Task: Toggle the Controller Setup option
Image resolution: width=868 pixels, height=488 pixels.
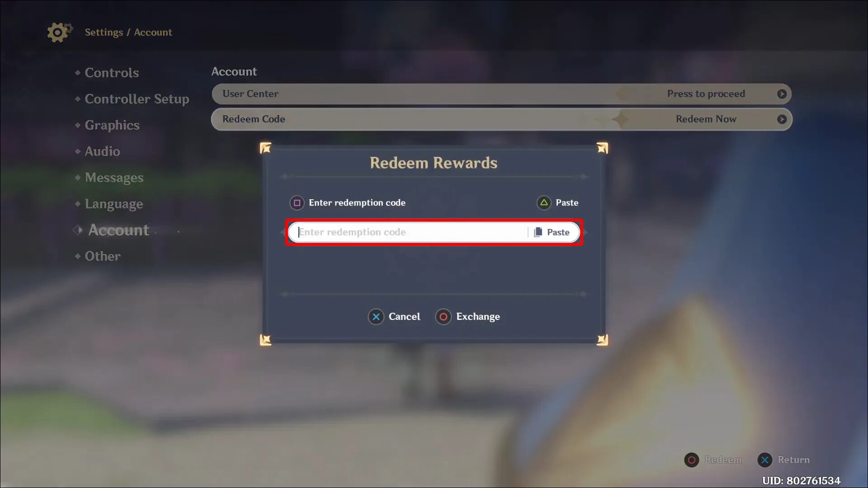Action: click(x=137, y=99)
